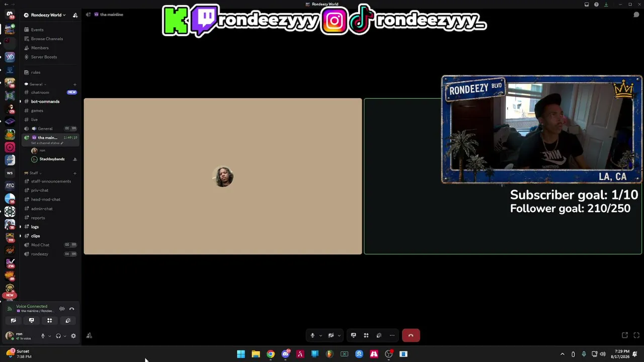
Task: Open camera options arrow in call bar
Action: pyautogui.click(x=339, y=335)
